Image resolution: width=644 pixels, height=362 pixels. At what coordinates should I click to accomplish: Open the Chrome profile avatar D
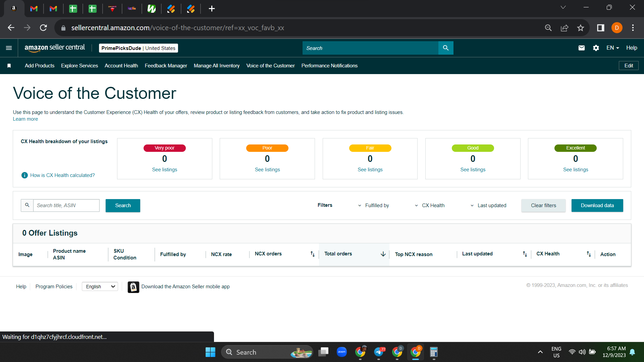(x=617, y=28)
